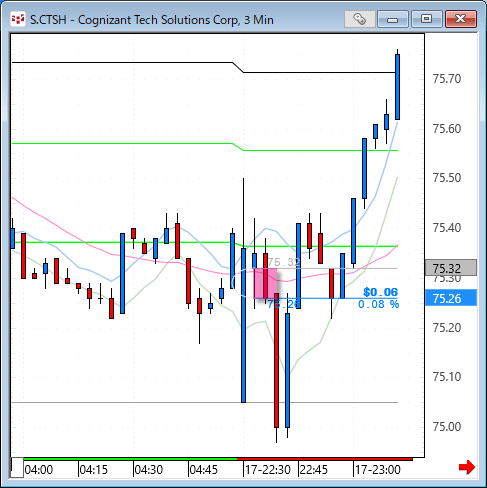Click the 17-22:30 time axis label

pyautogui.click(x=268, y=470)
